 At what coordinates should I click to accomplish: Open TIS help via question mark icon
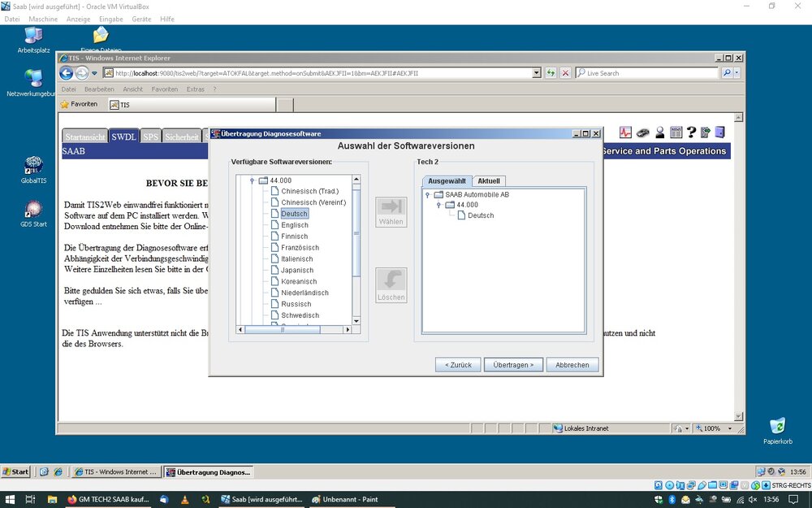691,132
